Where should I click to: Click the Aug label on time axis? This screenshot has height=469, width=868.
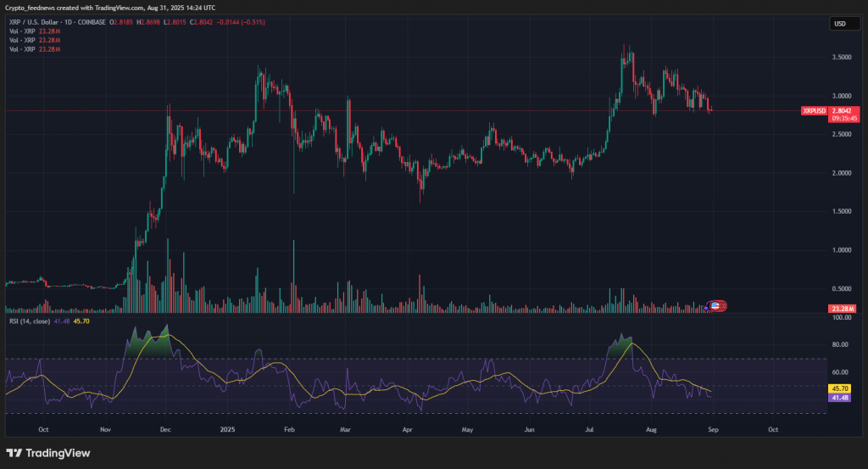click(x=650, y=430)
